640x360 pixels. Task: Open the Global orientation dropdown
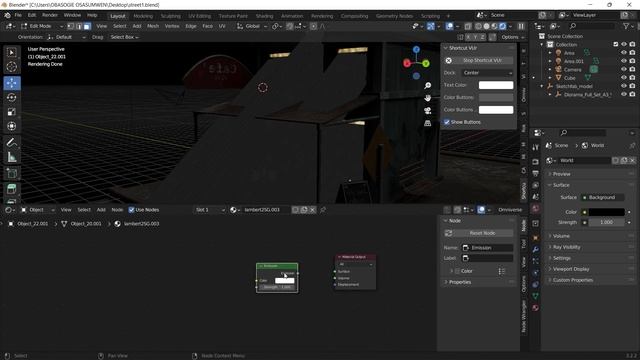coord(252,26)
